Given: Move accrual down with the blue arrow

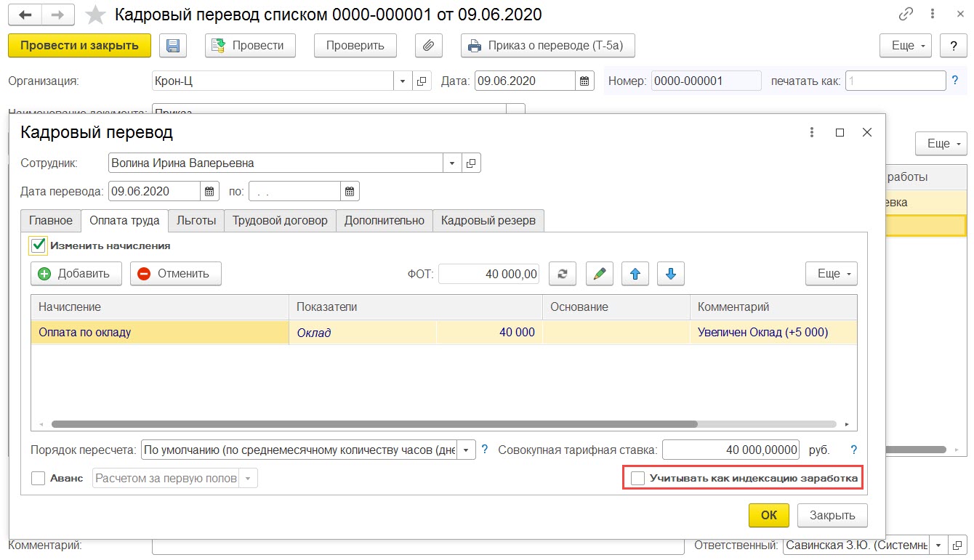Looking at the screenshot, I should pos(671,274).
